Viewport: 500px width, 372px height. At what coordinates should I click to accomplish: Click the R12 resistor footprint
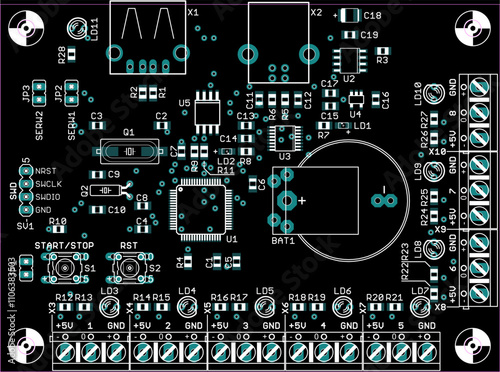(x=64, y=307)
